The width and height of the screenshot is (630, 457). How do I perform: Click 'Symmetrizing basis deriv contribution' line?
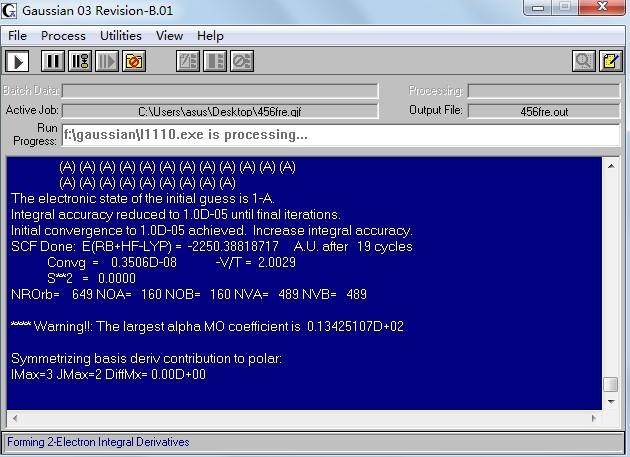pyautogui.click(x=146, y=358)
